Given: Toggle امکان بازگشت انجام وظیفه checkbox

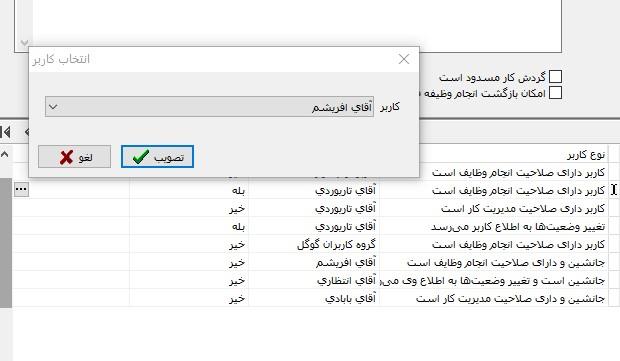Looking at the screenshot, I should pyautogui.click(x=555, y=93).
